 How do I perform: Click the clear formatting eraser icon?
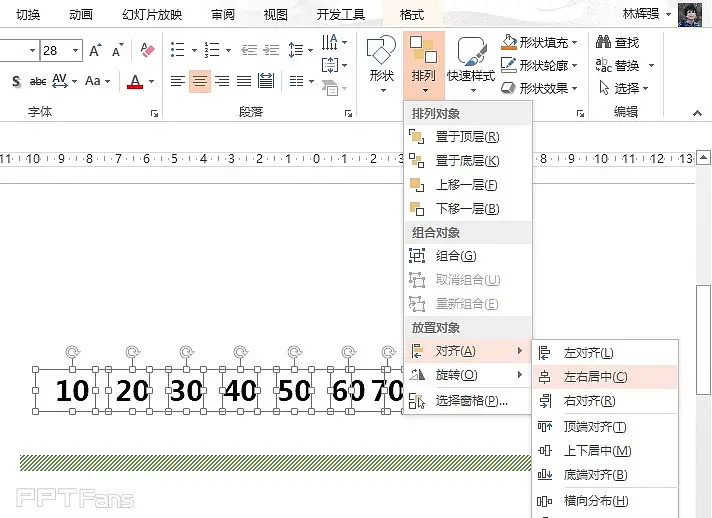[x=147, y=50]
